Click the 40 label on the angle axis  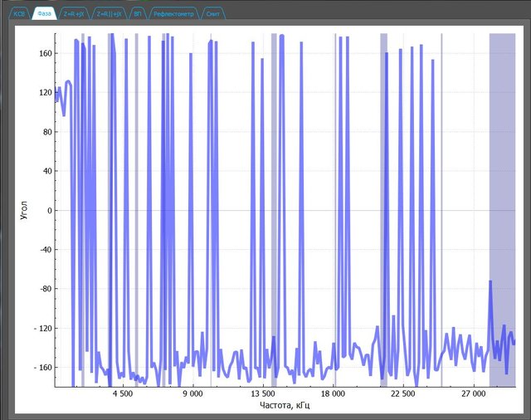click(46, 171)
